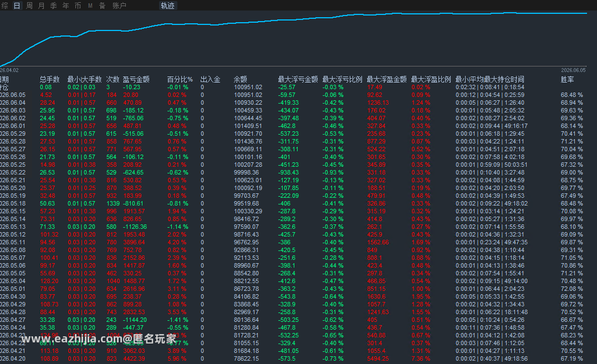Click trade count 1040
597x364 pixels.
(113, 281)
